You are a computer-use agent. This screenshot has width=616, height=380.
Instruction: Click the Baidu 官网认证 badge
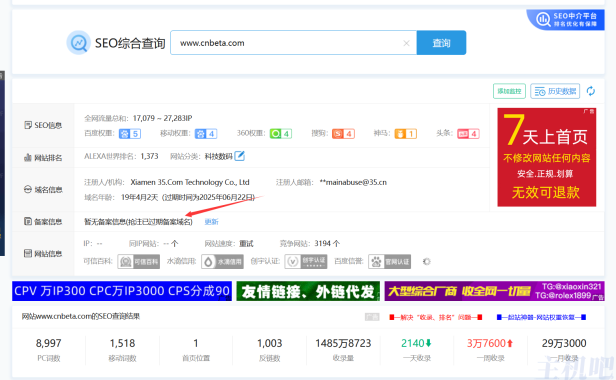pos(390,262)
